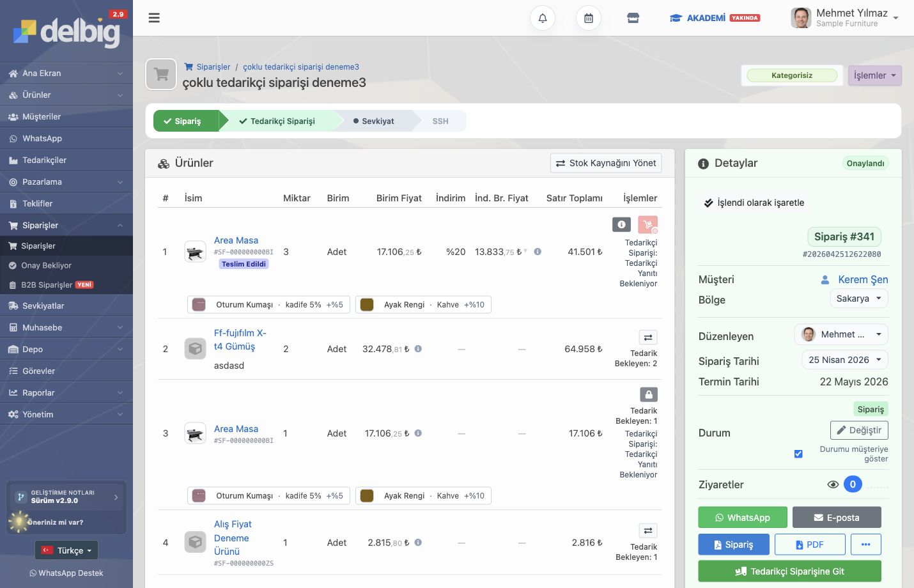Click the shopping cart order icon beside title
This screenshot has width=914, height=588.
tap(161, 75)
